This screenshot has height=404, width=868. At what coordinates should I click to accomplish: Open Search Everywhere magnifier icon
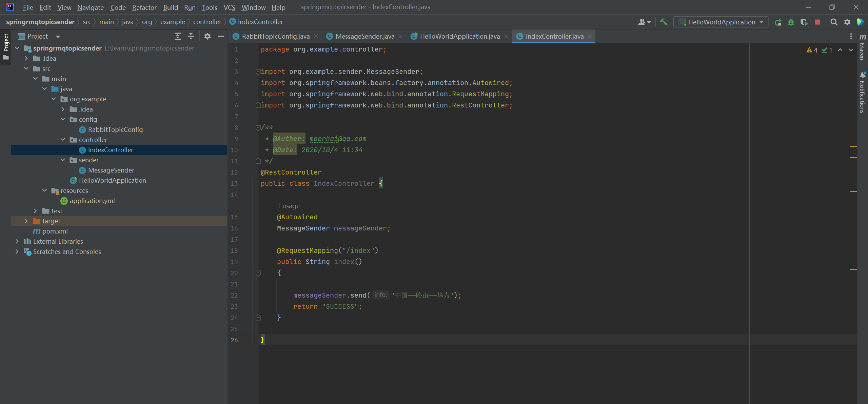(834, 22)
